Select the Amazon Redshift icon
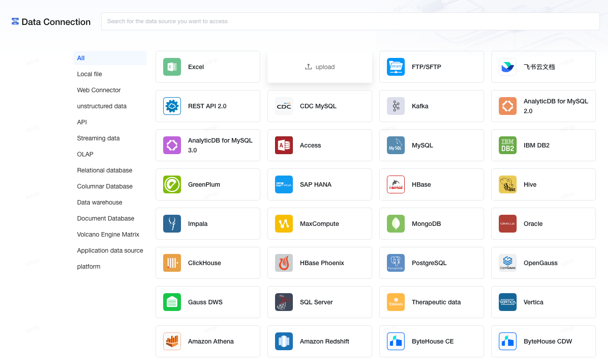Image resolution: width=608 pixels, height=364 pixels. click(284, 341)
